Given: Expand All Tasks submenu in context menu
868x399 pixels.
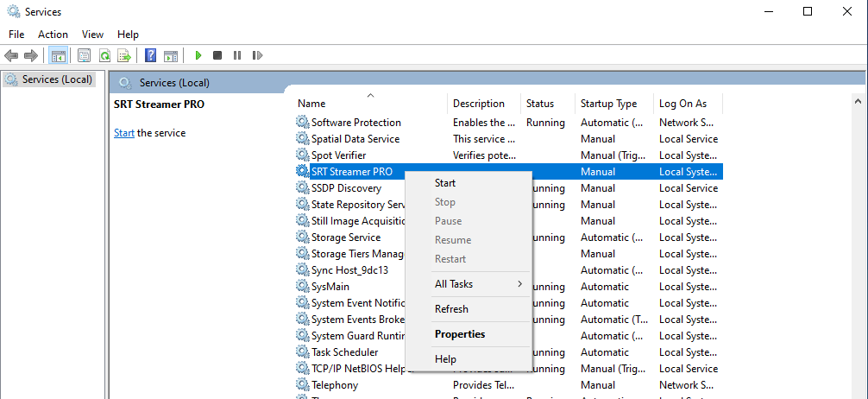Looking at the screenshot, I should click(469, 284).
